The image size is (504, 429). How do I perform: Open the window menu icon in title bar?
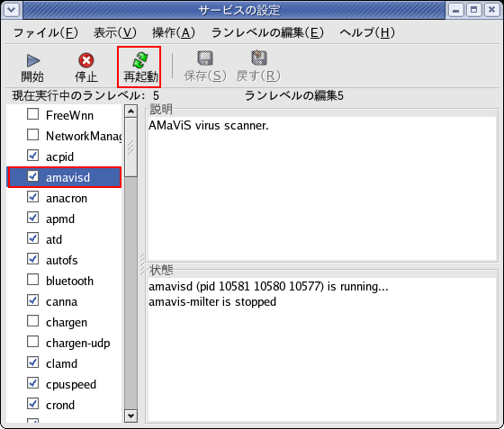(x=12, y=10)
